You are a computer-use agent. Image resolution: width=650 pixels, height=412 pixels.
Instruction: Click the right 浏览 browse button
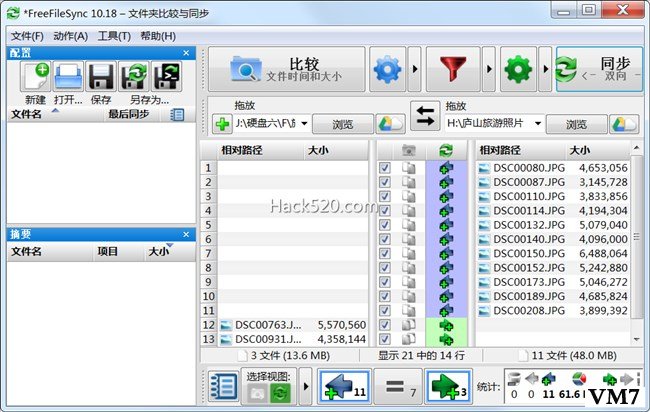[576, 124]
